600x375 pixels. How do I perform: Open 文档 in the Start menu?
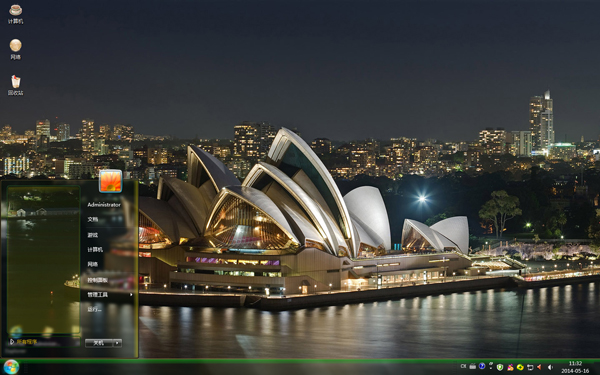pyautogui.click(x=93, y=219)
